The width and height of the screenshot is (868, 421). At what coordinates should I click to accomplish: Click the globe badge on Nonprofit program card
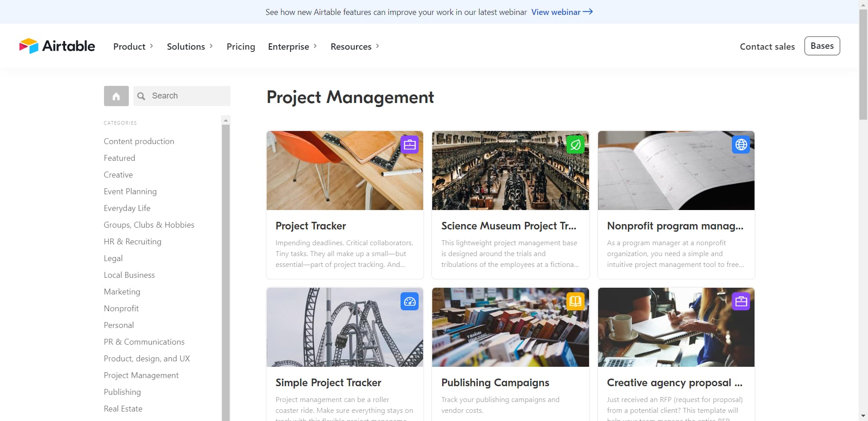[x=741, y=145]
